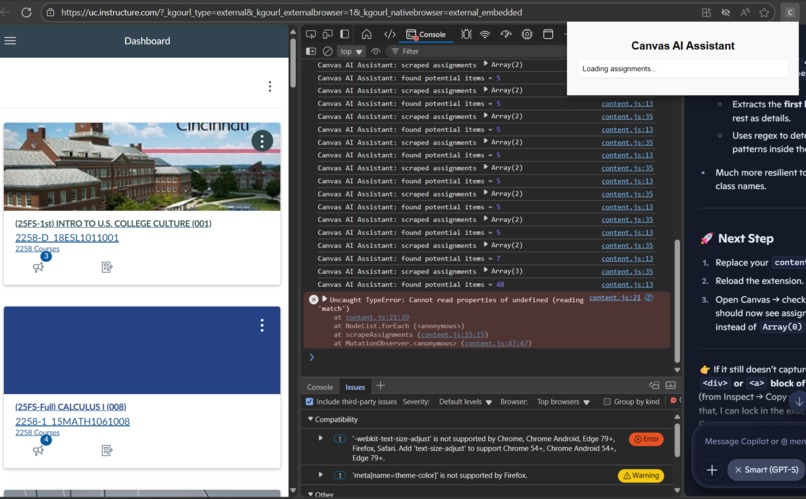
Task: Add page to favorites star icon
Action: tap(764, 12)
